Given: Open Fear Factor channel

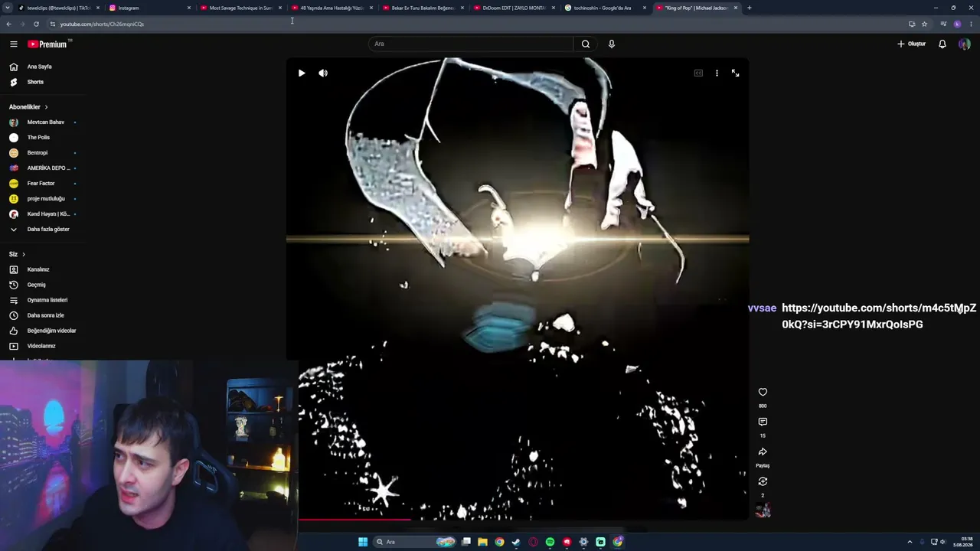Looking at the screenshot, I should click(x=43, y=184).
